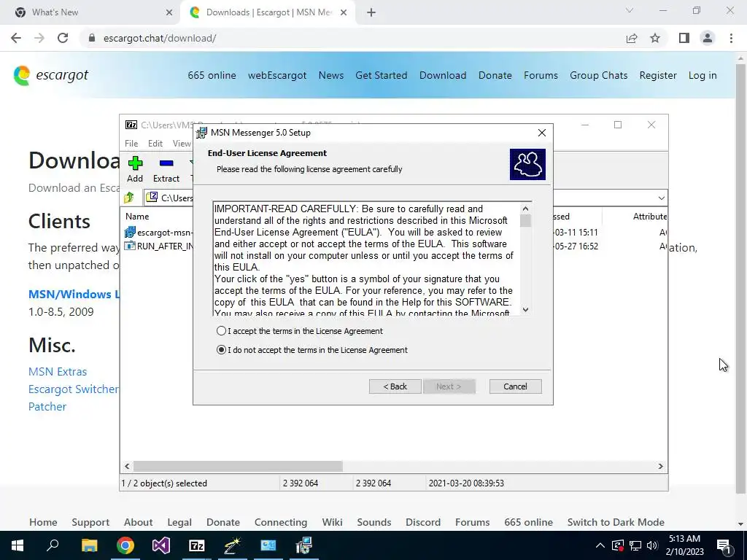Toggle the browser side panel icon
747x560 pixels.
pyautogui.click(x=684, y=38)
